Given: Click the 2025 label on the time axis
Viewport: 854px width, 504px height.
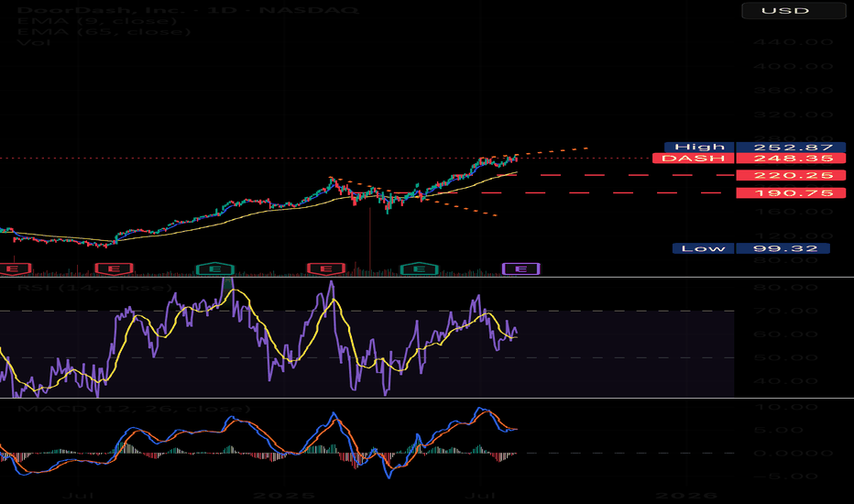Looking at the screenshot, I should point(284,496).
